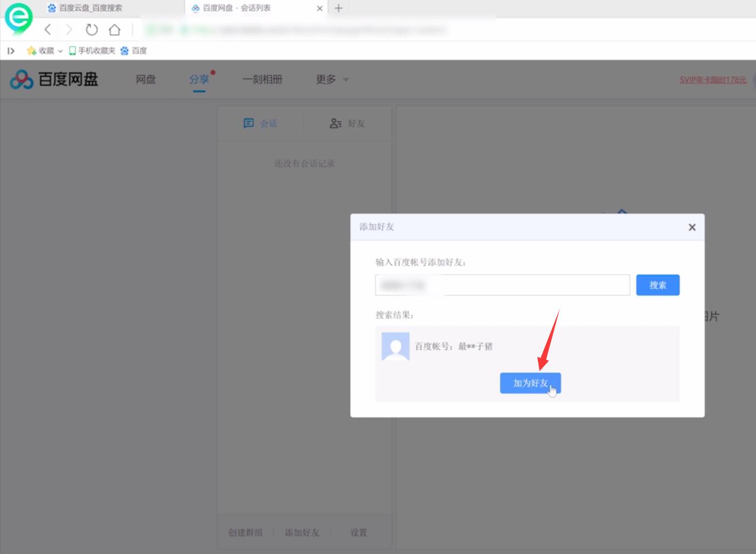Click the 加为好友 button

tap(530, 383)
